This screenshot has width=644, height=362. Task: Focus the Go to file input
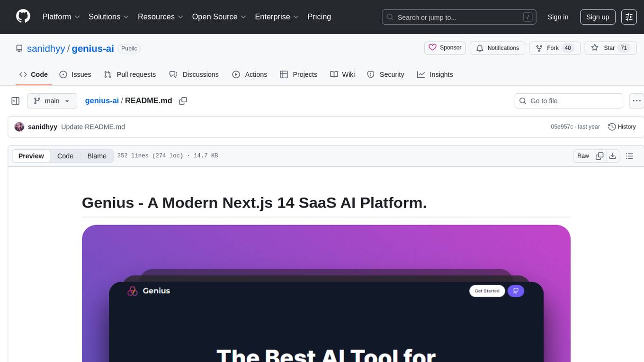click(569, 101)
